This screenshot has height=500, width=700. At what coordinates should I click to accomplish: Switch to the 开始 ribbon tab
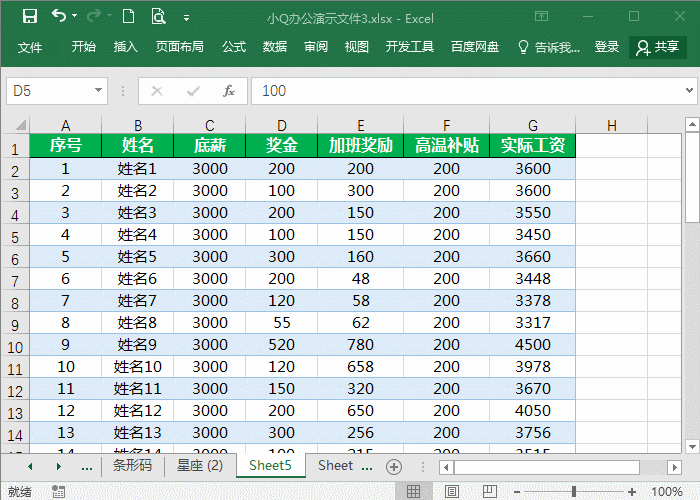click(x=83, y=47)
